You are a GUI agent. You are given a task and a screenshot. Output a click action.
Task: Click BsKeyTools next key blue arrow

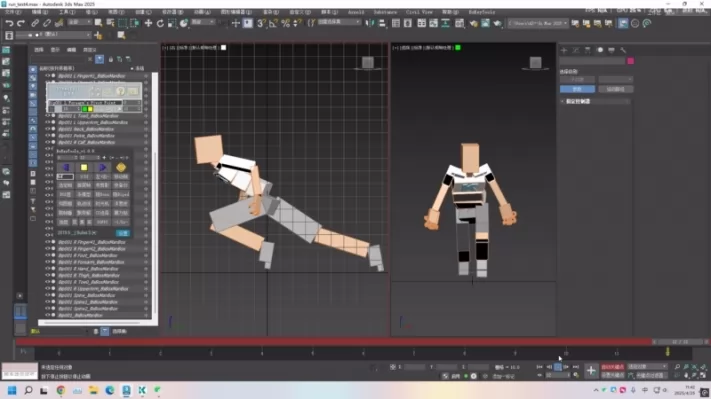(x=102, y=167)
